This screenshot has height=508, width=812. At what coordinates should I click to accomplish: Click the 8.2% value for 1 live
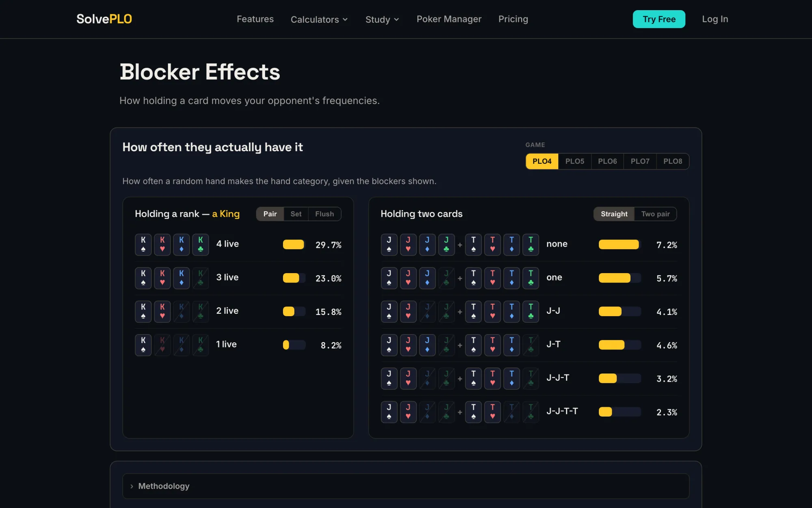[x=331, y=345]
